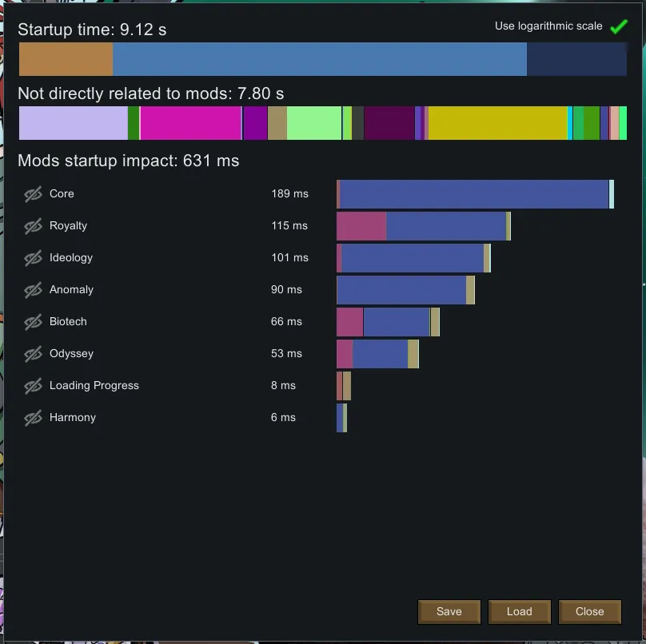Toggle the eye icon next to Ideology

(33, 258)
